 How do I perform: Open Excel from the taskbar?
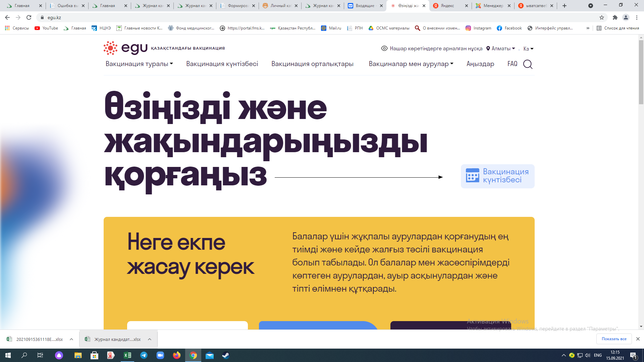point(127,355)
